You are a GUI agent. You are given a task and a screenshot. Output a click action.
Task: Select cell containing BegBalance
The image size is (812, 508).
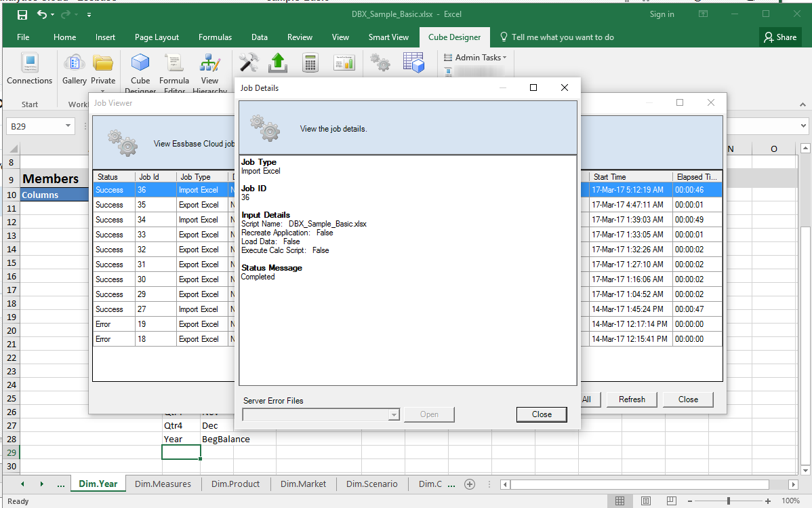[226, 439]
